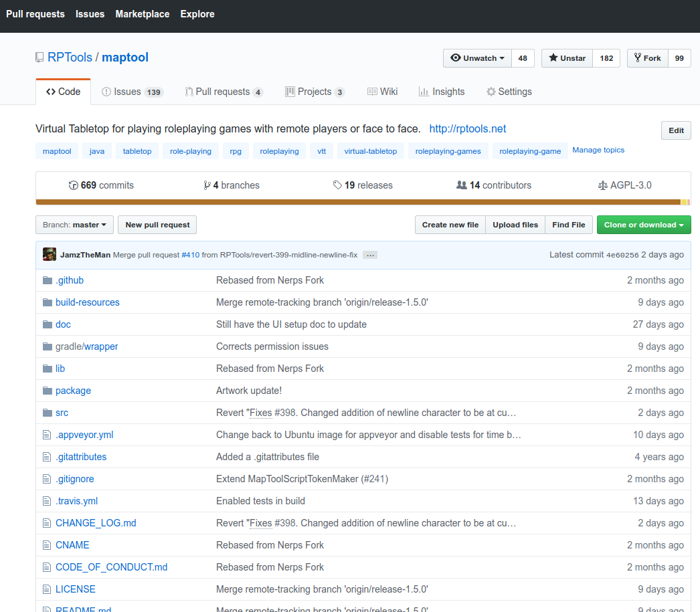Click the Unstar button
The height and width of the screenshot is (612, 700).
567,58
